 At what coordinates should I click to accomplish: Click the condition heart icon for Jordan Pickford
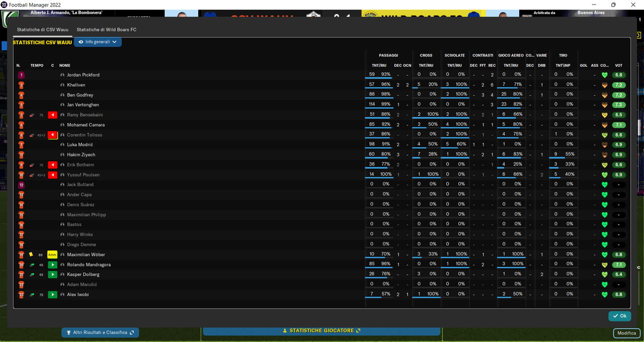(x=605, y=75)
